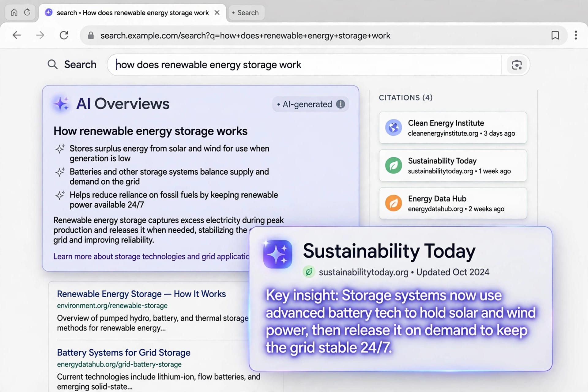Viewport: 588px width, 392px height.
Task: Select the active search results tab
Action: tap(132, 13)
